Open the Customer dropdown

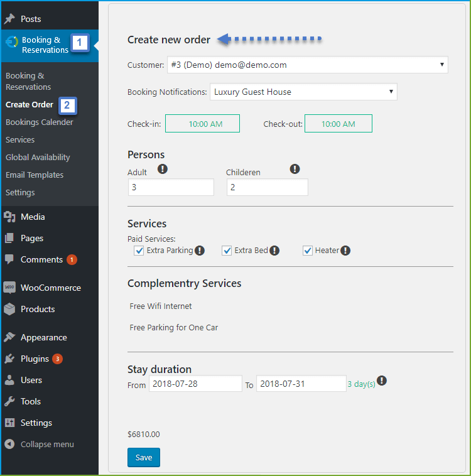(x=307, y=65)
